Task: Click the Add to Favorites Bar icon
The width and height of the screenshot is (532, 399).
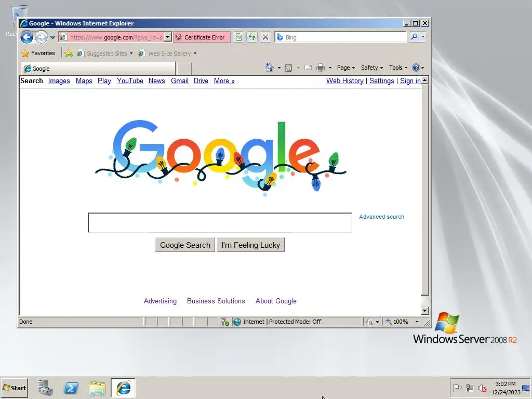Action: 69,54
